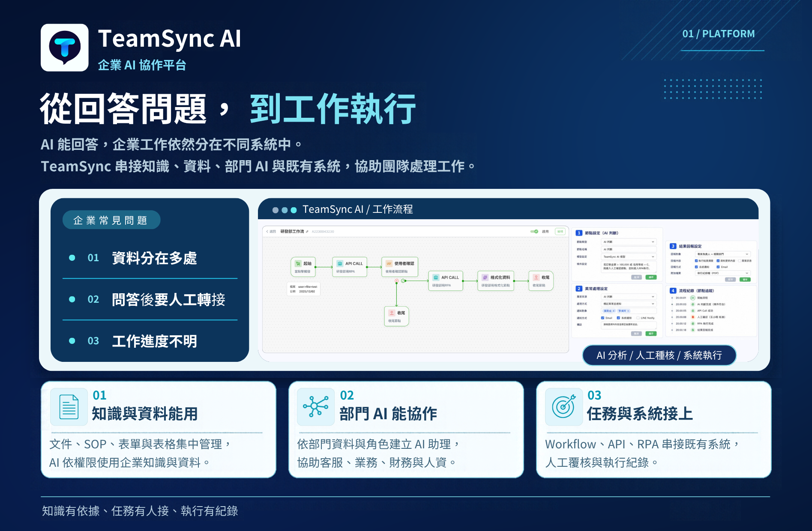Check the LINE Notify checkbox
Viewport: 812px width, 531px height.
pyautogui.click(x=638, y=318)
